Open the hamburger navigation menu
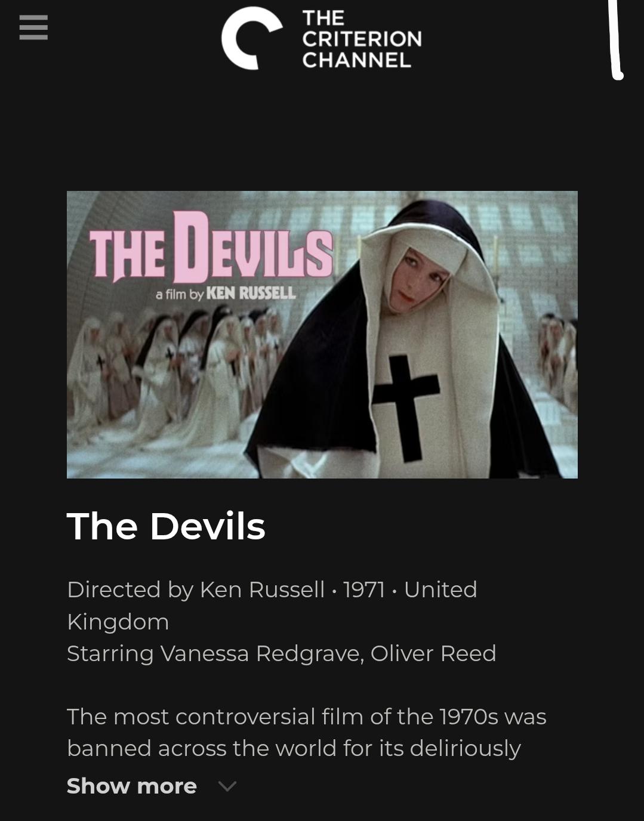The height and width of the screenshot is (821, 644). point(33,27)
